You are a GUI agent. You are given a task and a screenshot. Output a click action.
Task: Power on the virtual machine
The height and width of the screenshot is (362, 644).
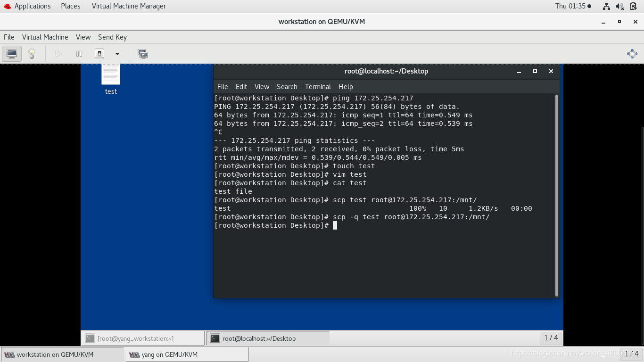[58, 54]
